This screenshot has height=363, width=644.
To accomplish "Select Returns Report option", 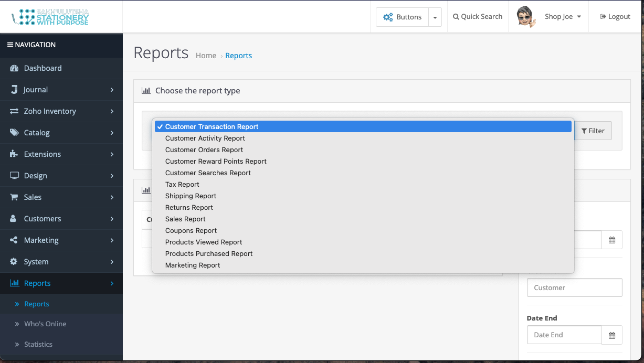I will tap(363, 207).
